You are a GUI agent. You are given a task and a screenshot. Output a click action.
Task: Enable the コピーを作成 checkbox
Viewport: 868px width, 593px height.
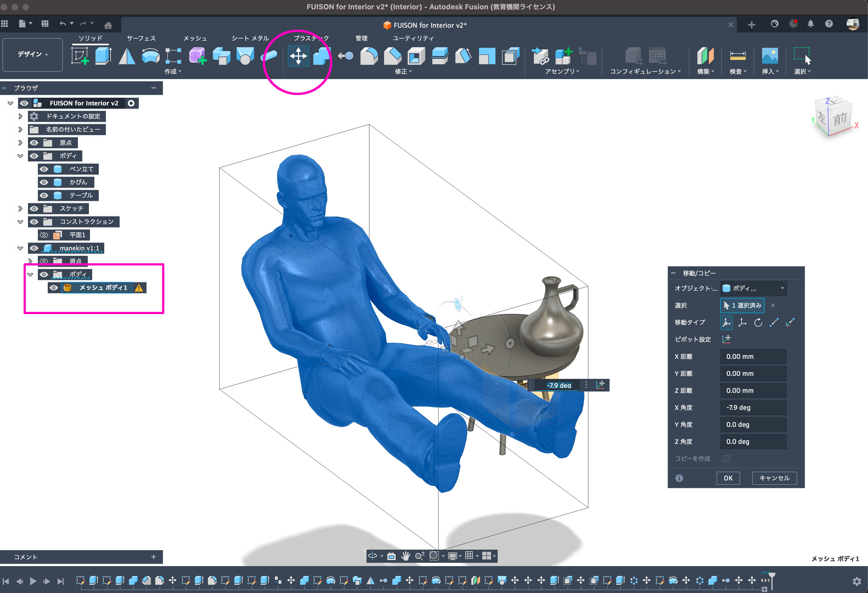[726, 458]
